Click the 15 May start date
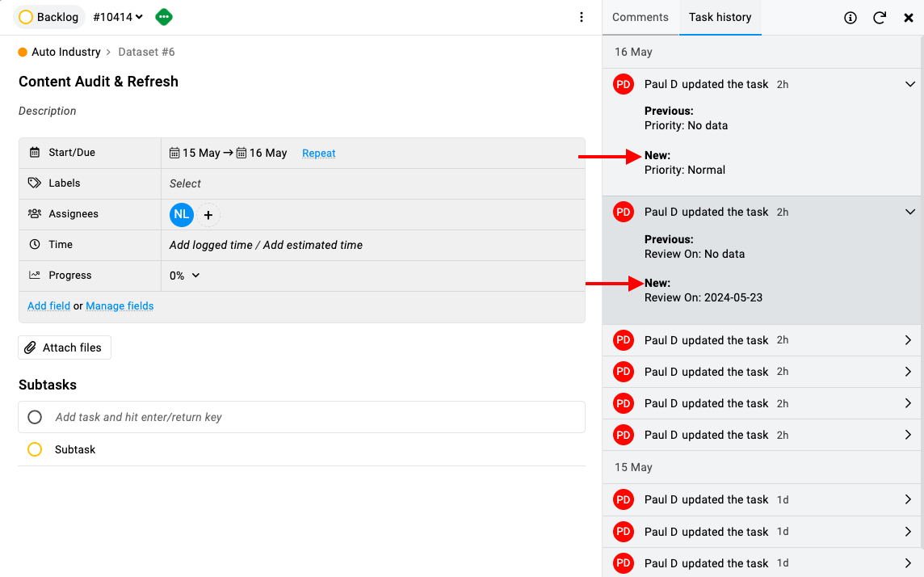924x577 pixels. click(x=201, y=154)
